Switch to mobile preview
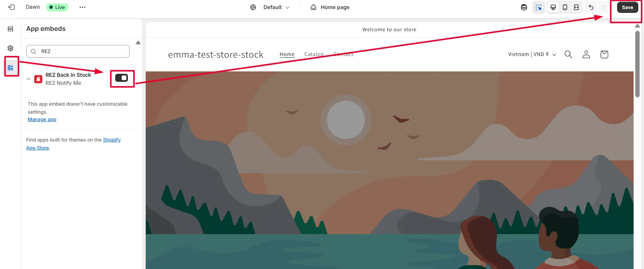The image size is (644, 269). (565, 7)
